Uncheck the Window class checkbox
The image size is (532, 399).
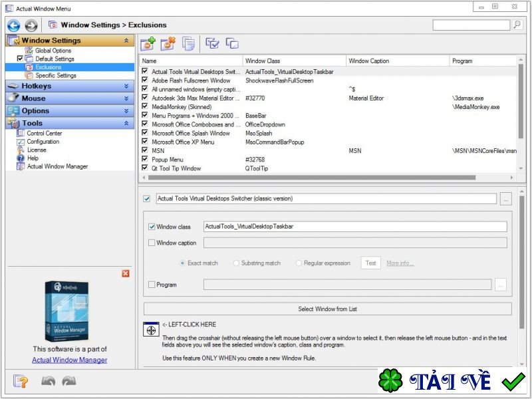(152, 227)
